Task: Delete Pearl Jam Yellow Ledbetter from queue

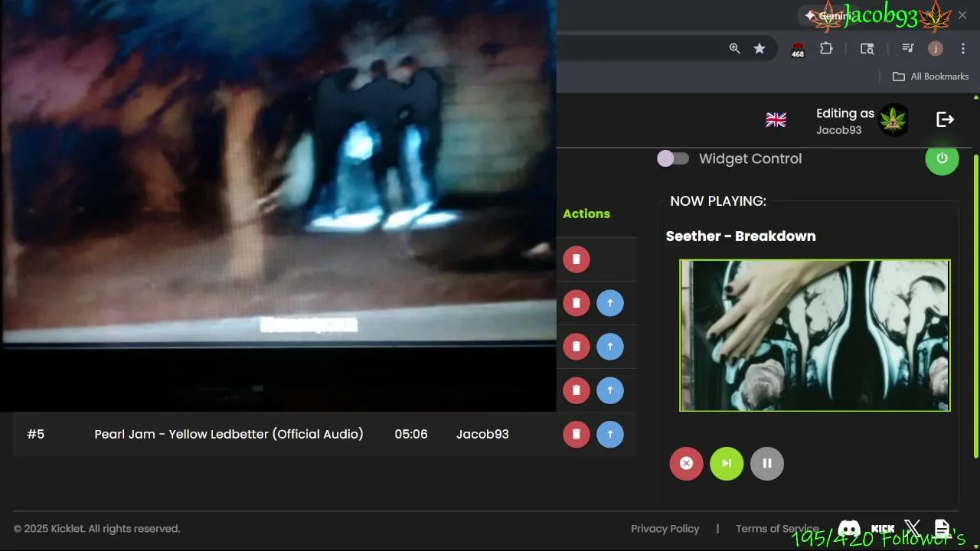Action: (577, 434)
